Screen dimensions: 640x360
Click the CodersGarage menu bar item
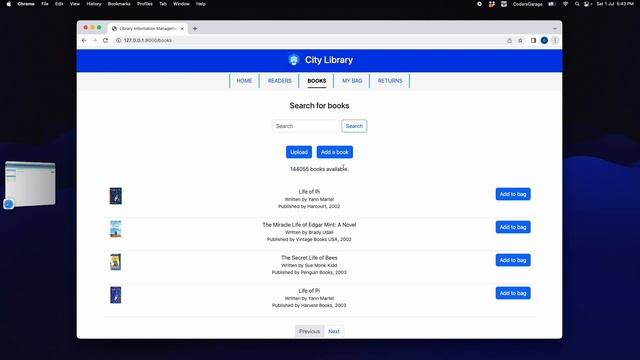click(528, 4)
